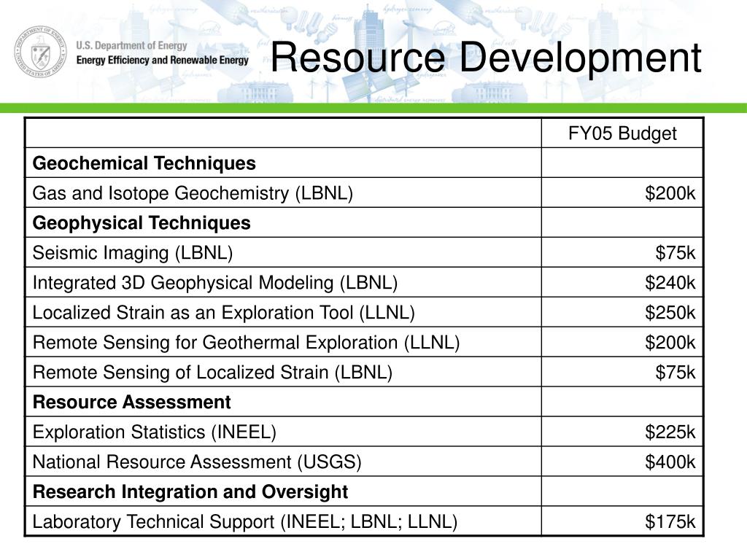Screen dimensions: 747x560
Task: Click $75k for Remote Sensing of Localized Strain
Action: point(675,373)
